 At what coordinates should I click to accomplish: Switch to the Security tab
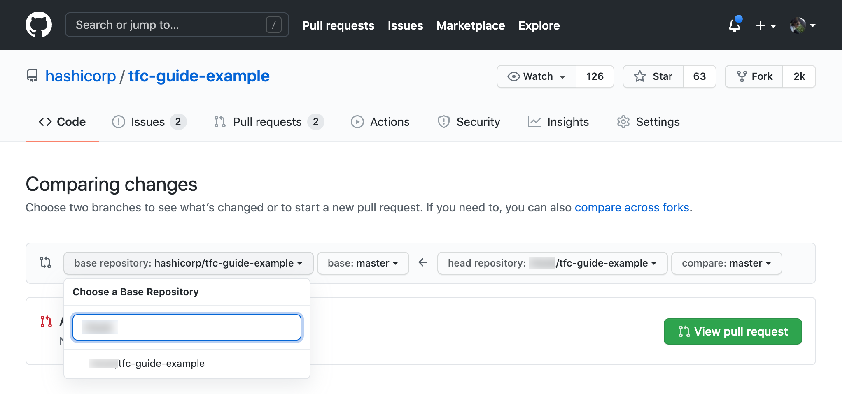tap(469, 122)
